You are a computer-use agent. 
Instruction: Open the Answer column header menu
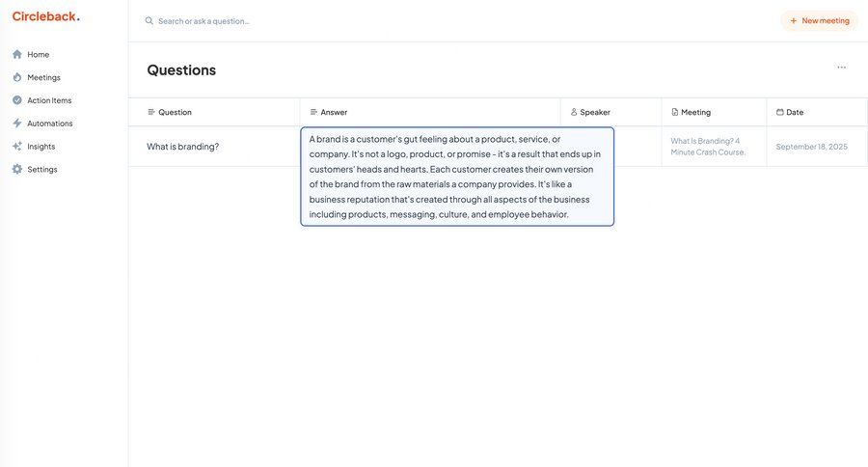point(334,112)
